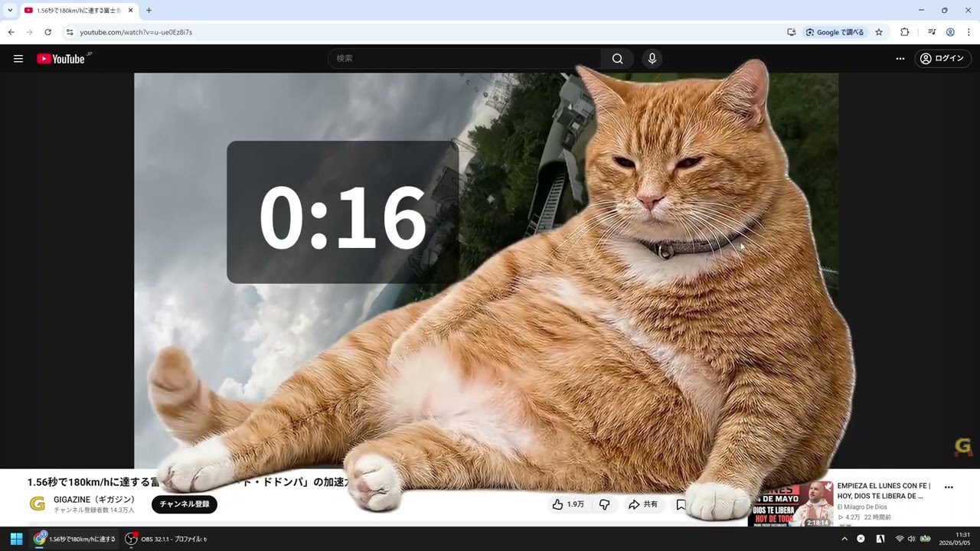Open GIGAZINE(ギガジン) channel name link
The height and width of the screenshot is (551, 980).
click(94, 499)
